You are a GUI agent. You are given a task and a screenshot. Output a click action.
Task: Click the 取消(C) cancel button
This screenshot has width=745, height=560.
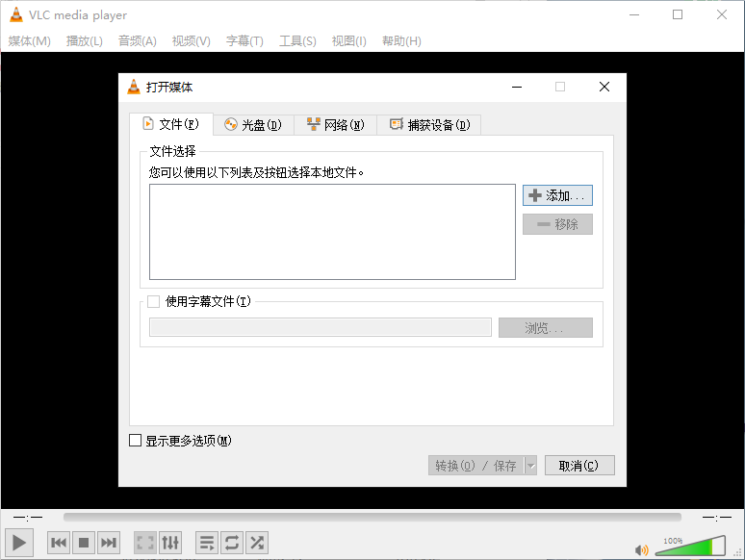(x=579, y=466)
